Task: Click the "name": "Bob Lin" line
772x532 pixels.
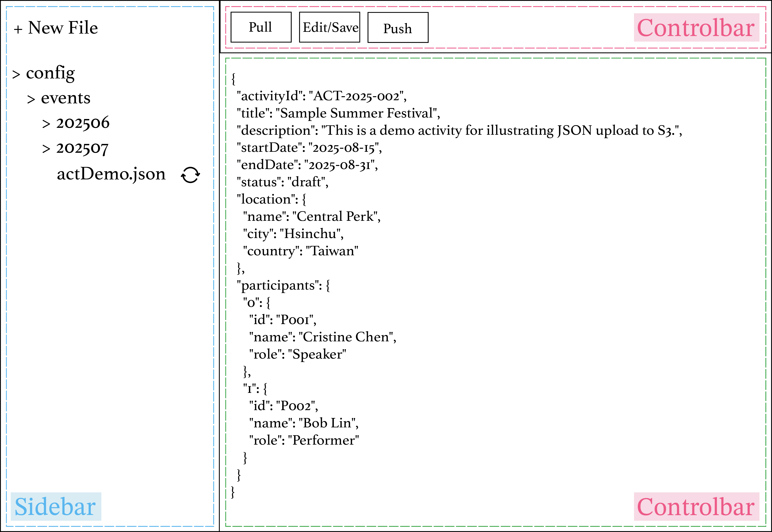Action: (304, 423)
